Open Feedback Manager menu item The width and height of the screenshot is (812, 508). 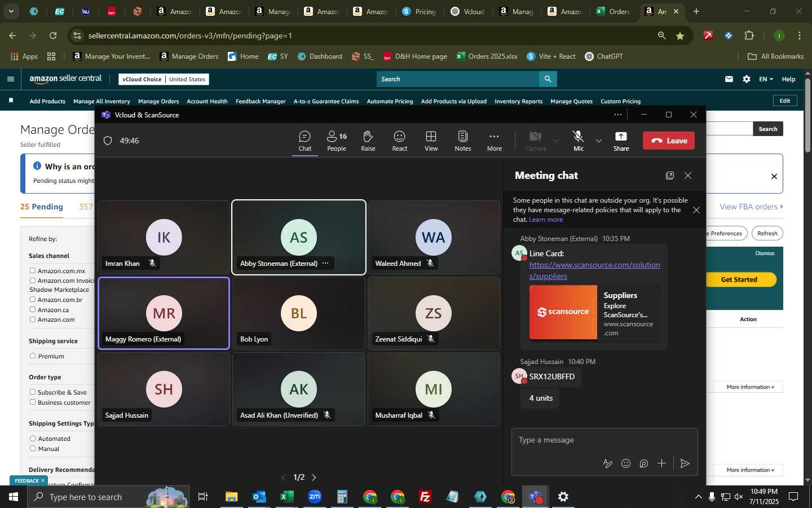pos(261,102)
